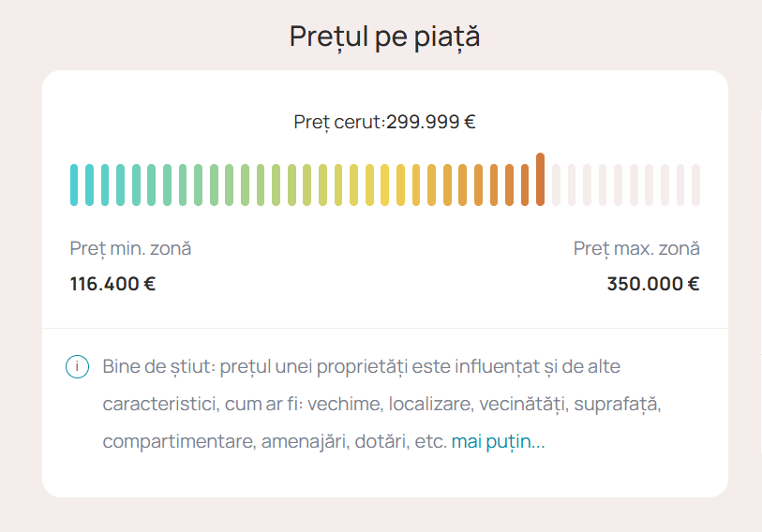
Task: Select the leftmost teal bar of price scale
Action: click(74, 185)
